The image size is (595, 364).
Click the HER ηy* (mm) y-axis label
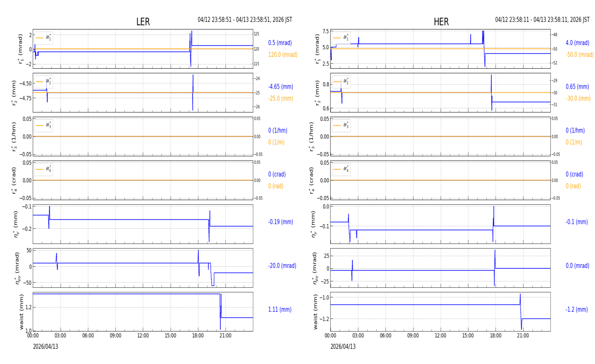312,224
